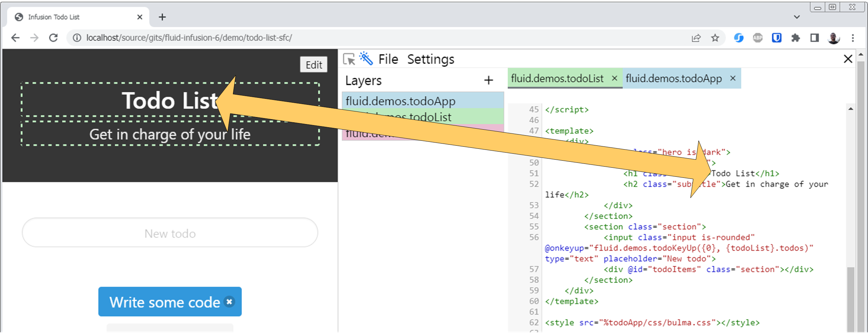Image resolution: width=868 pixels, height=334 pixels.
Task: Click the Todo List heading
Action: coord(170,101)
